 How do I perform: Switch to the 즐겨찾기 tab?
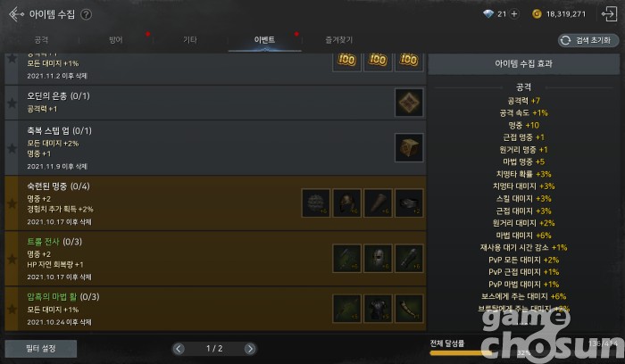tap(338, 40)
